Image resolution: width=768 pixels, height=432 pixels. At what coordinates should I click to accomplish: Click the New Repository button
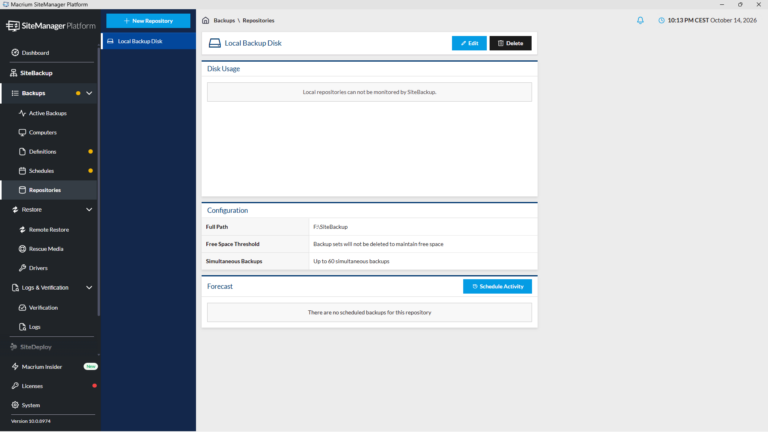tap(148, 21)
